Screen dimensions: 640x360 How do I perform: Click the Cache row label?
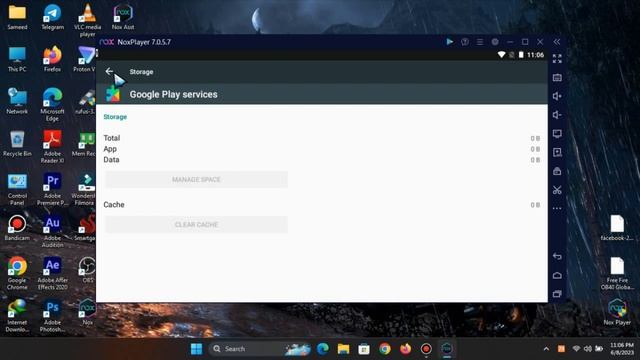coord(114,204)
